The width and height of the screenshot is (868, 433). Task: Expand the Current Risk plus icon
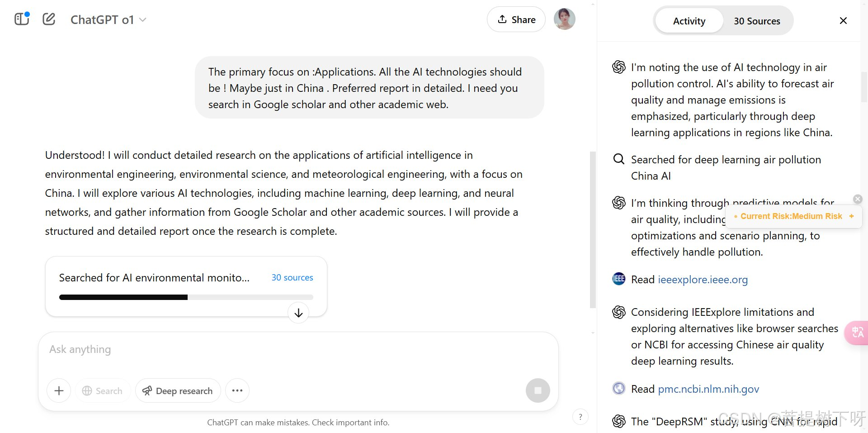coord(851,216)
